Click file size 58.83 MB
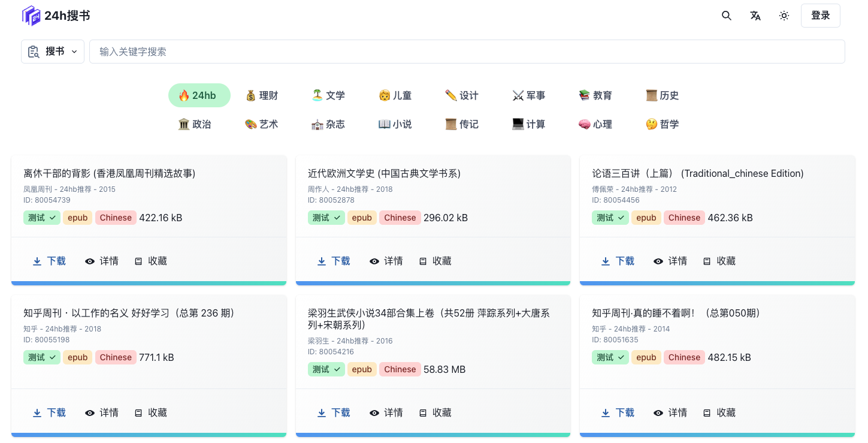868x443 pixels. (x=444, y=369)
